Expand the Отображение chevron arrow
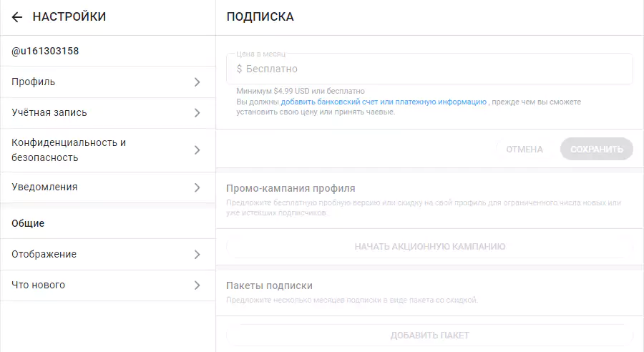The height and width of the screenshot is (352, 644). 197,255
